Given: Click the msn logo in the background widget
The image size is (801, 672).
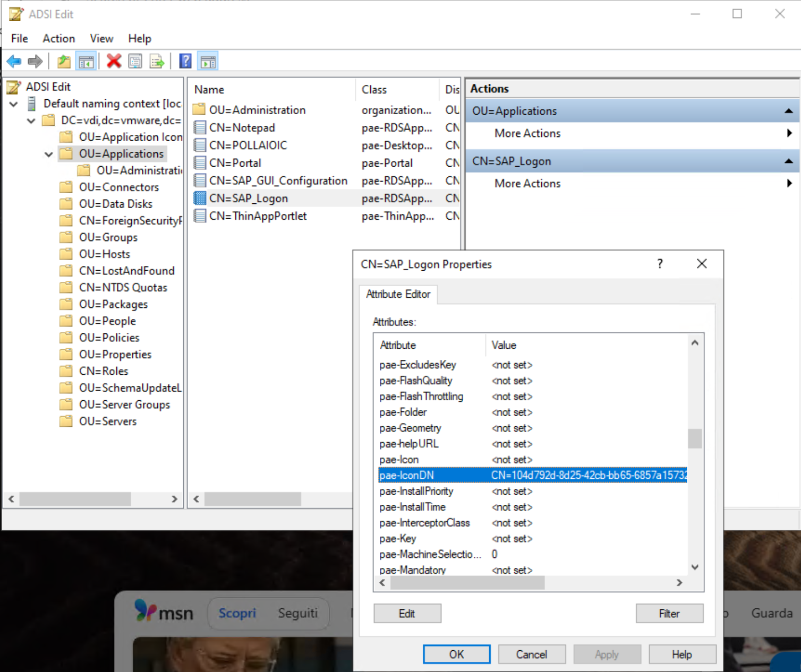Looking at the screenshot, I should pos(164,611).
